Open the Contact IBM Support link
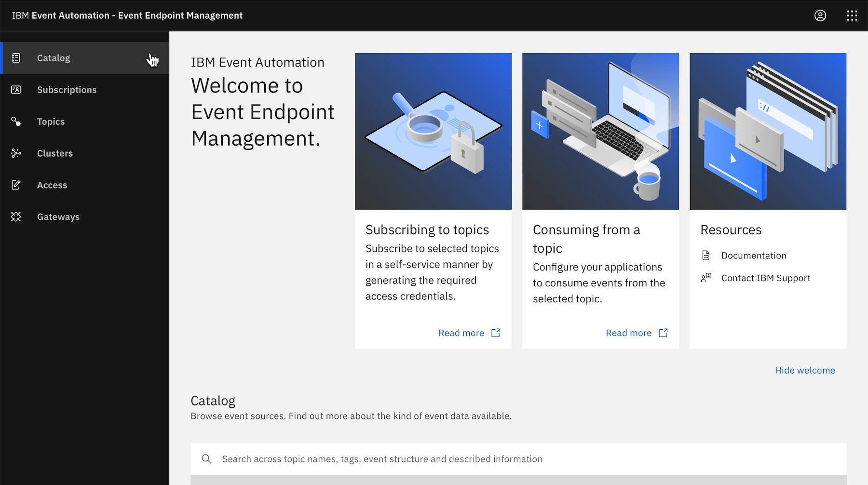 (x=765, y=278)
